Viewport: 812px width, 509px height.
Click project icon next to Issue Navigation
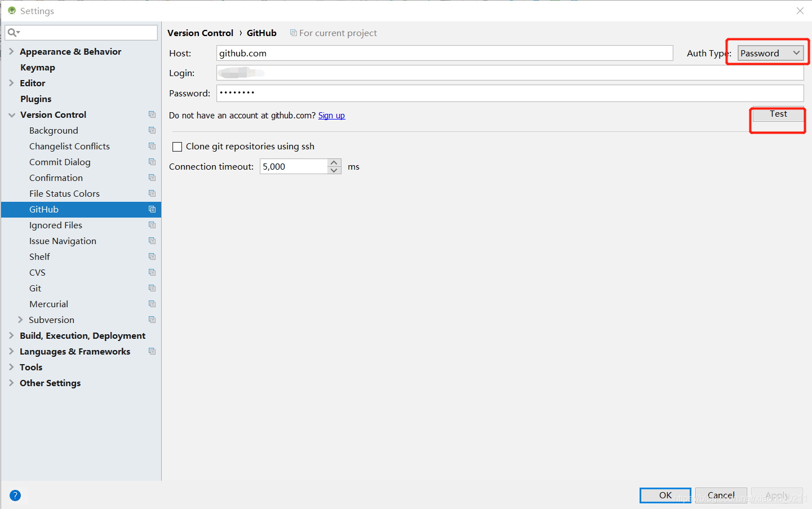(x=152, y=241)
